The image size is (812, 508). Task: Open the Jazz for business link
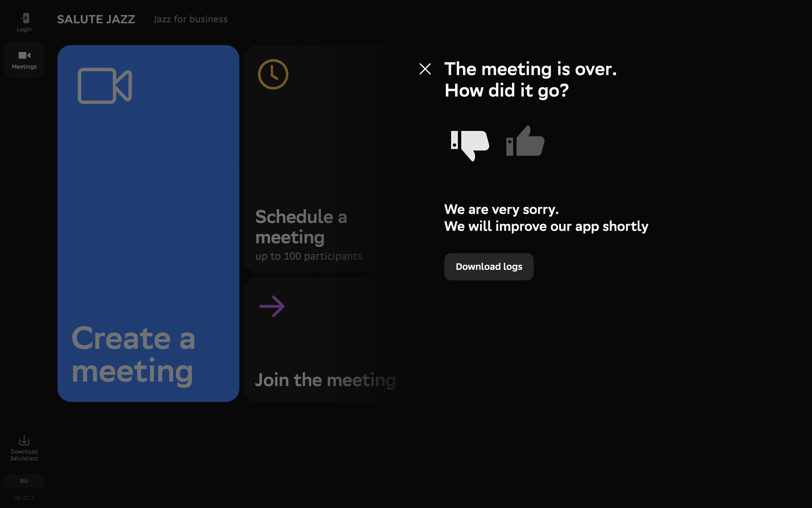click(190, 19)
